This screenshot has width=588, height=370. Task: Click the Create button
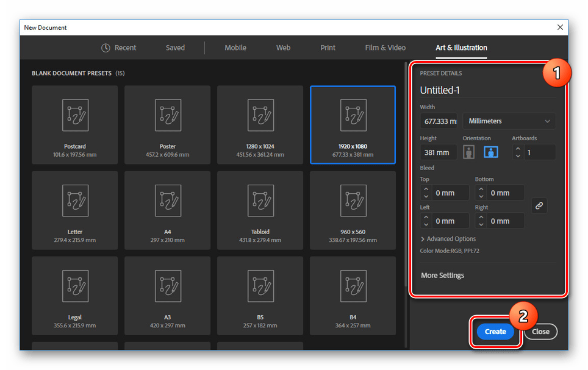pos(495,332)
